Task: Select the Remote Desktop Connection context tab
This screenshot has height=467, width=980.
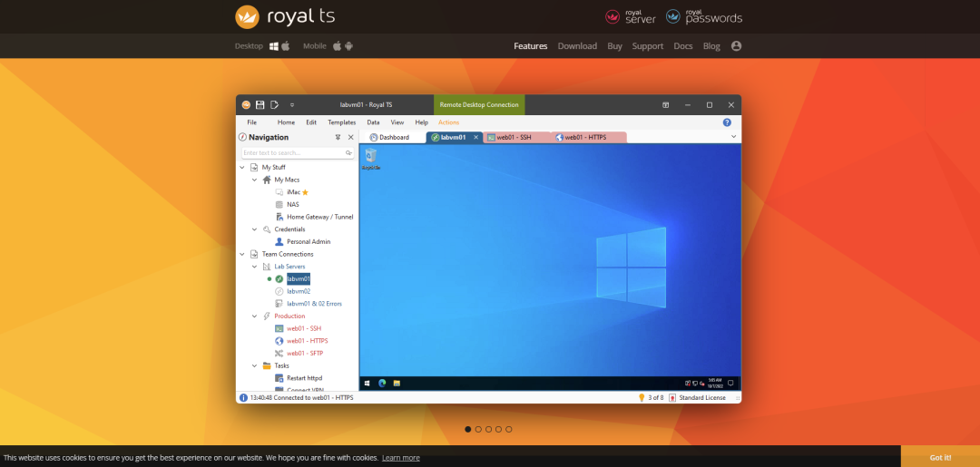Action: [x=479, y=105]
